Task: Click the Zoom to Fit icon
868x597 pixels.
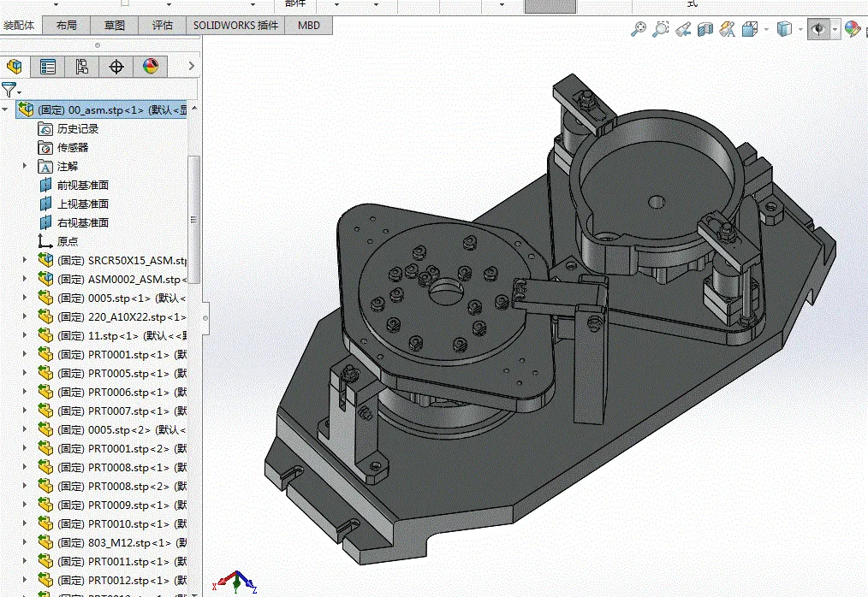Action: click(x=638, y=30)
